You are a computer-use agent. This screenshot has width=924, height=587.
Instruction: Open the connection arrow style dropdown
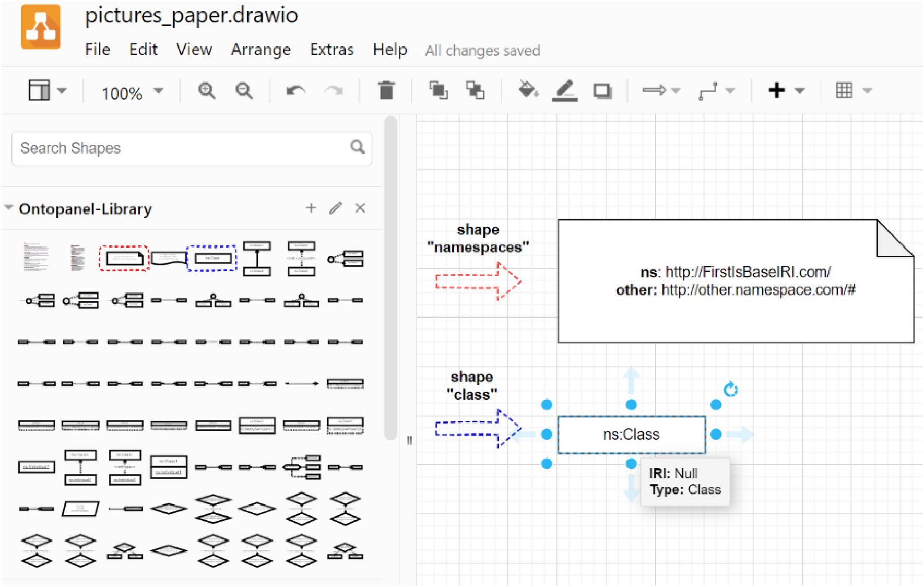pos(661,91)
